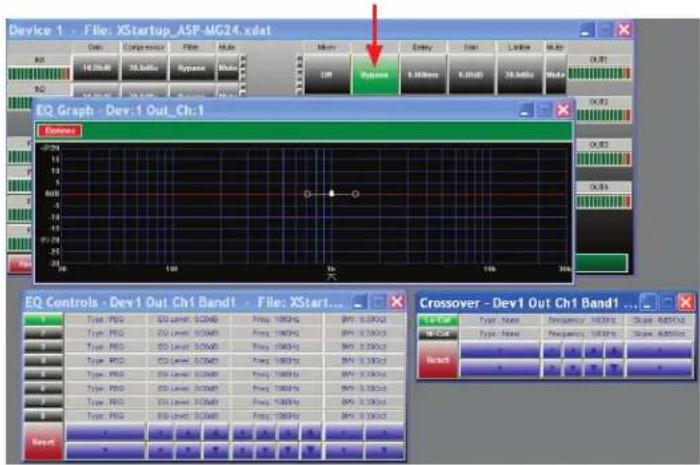Image resolution: width=700 pixels, height=465 pixels.
Task: Click the red Reset button in EQ Controls
Action: pos(43,442)
